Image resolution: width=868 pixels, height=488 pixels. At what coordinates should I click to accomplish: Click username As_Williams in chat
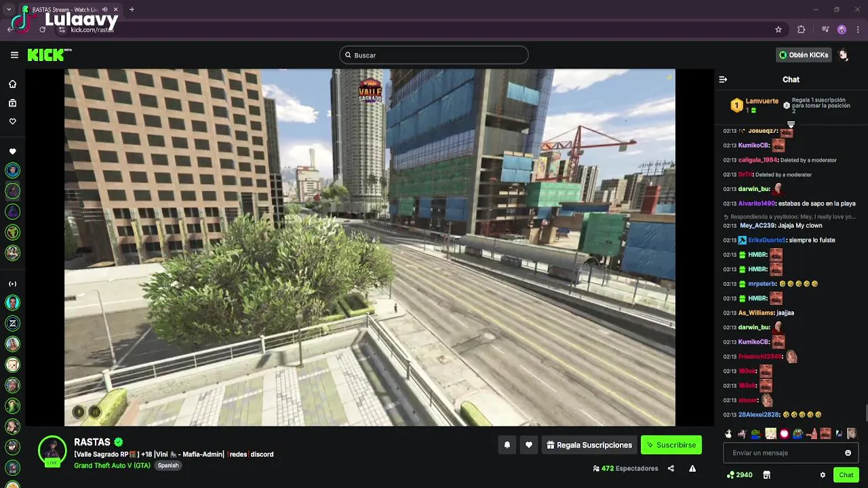pyautogui.click(x=756, y=312)
